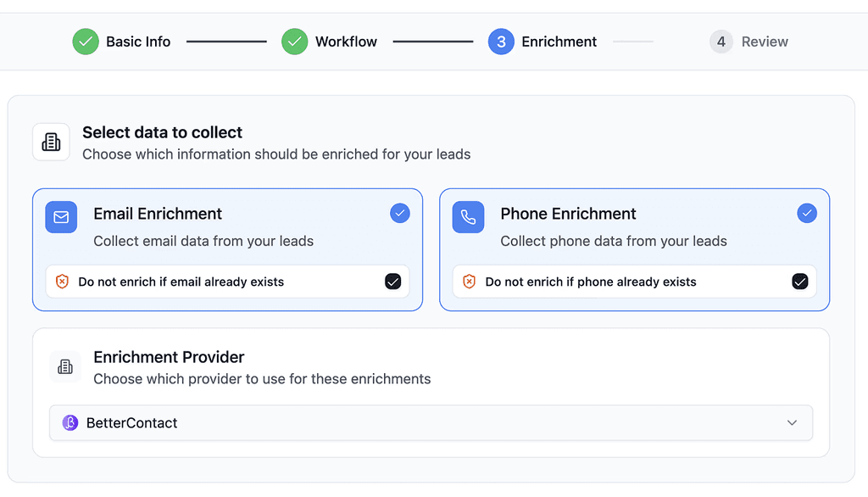This screenshot has width=868, height=497.
Task: Deselect the Email Enrichment card checkmark toggle
Action: [x=399, y=213]
